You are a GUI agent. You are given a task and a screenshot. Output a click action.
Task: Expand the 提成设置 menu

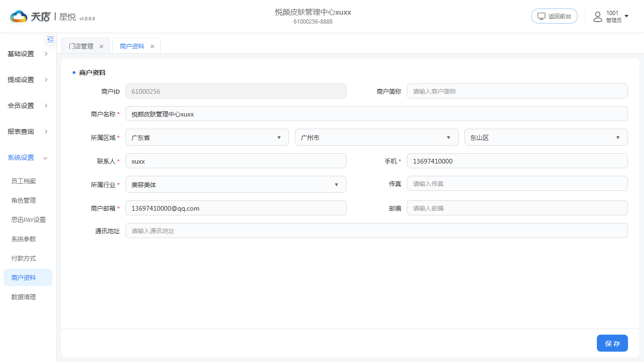28,80
